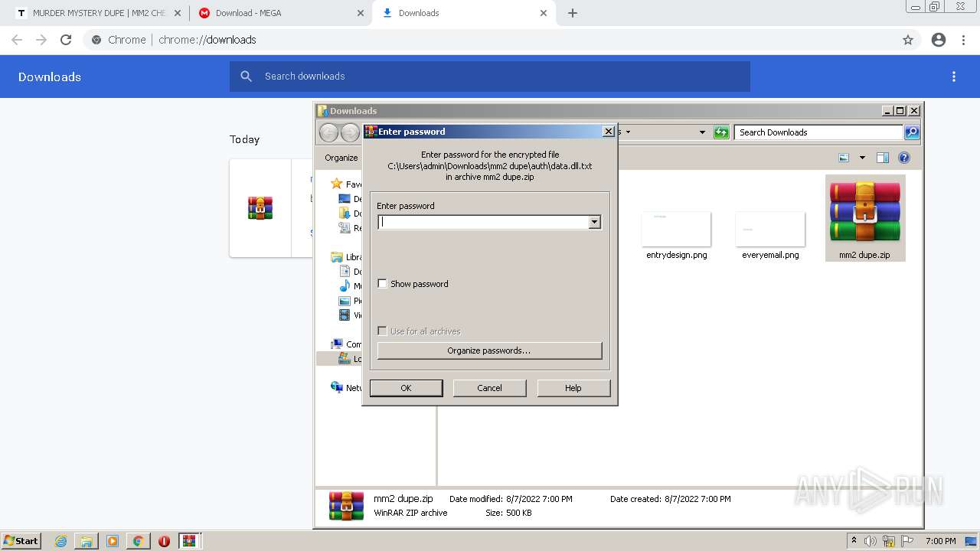Open the Downloads page more-actions menu
980x551 pixels.
[954, 77]
